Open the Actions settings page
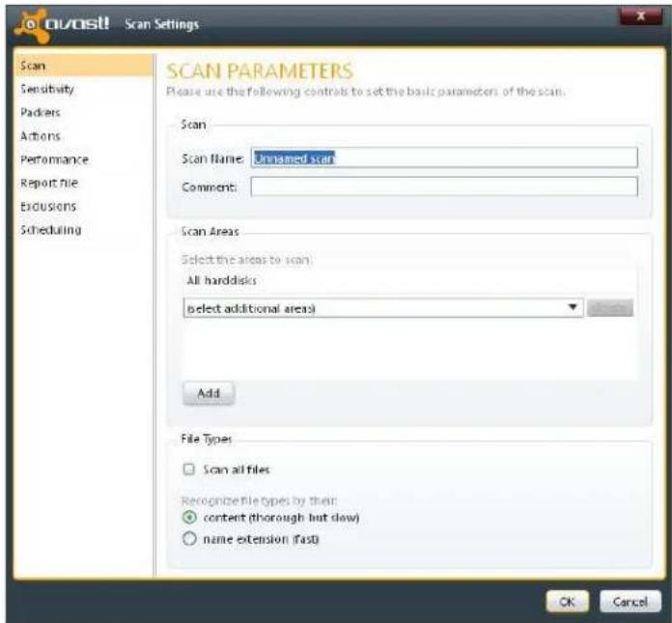 (41, 136)
